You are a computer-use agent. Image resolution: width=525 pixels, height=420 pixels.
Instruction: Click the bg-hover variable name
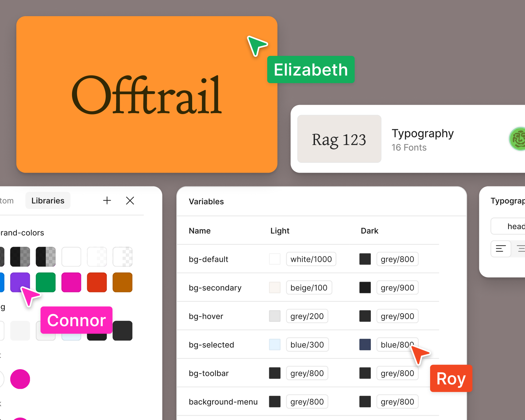tap(206, 316)
